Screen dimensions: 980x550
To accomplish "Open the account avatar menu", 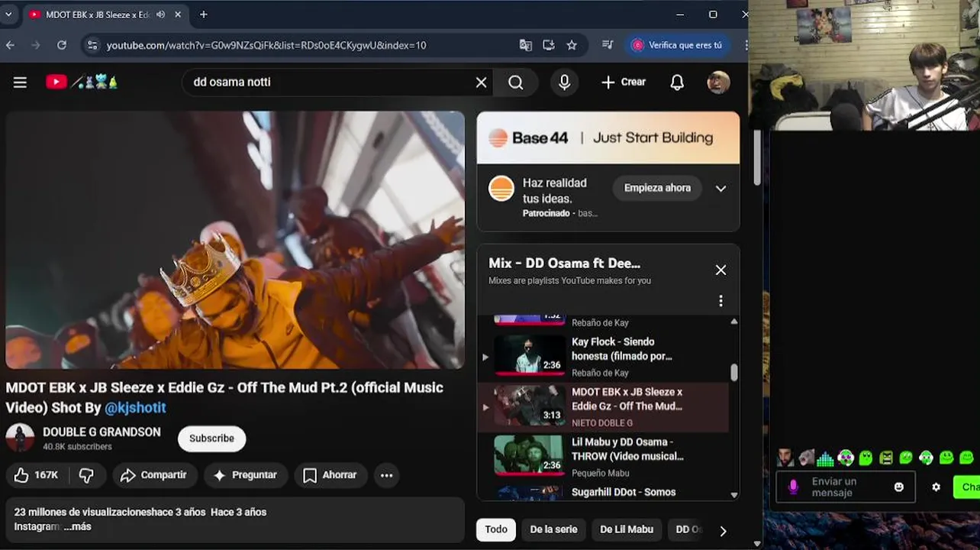I will point(718,82).
